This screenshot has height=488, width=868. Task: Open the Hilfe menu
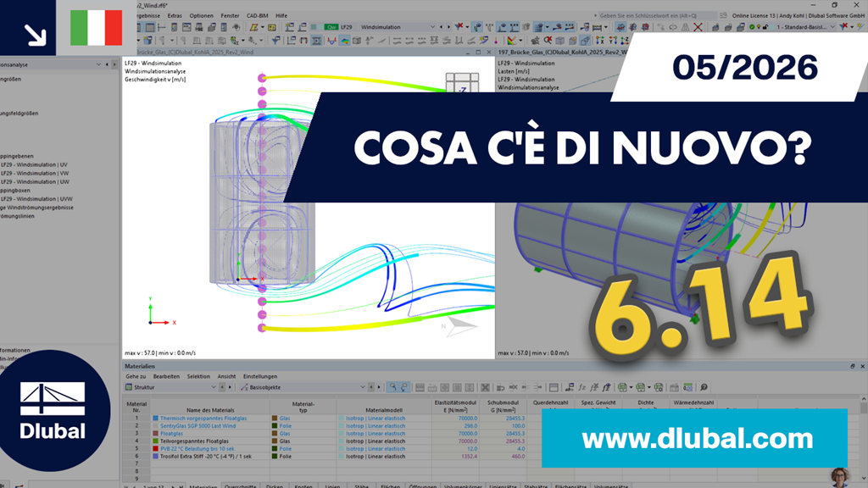pos(281,16)
